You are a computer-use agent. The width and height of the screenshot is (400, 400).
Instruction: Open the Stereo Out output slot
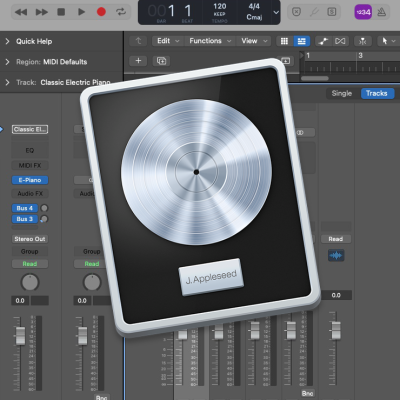tap(30, 239)
